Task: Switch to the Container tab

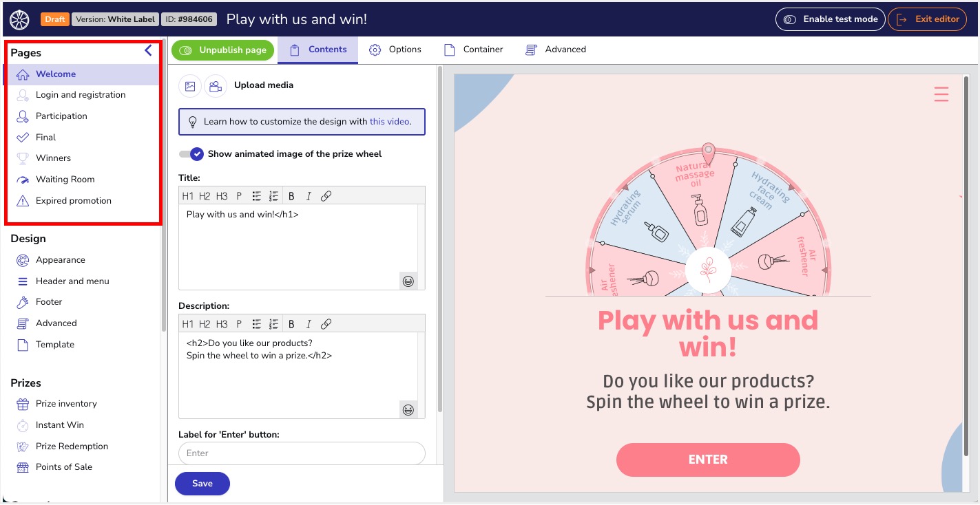Action: pos(474,50)
